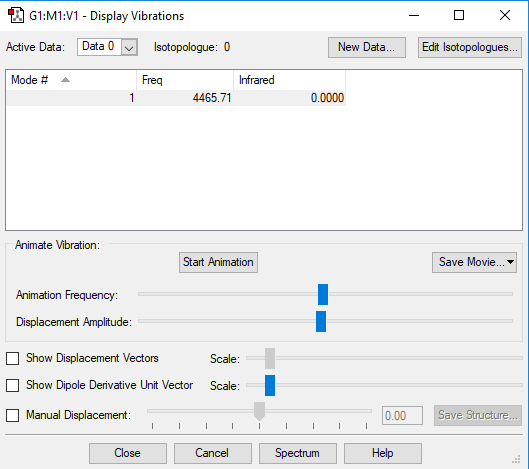The image size is (529, 469).
Task: Sort by the Infrared column header
Action: pyautogui.click(x=289, y=80)
